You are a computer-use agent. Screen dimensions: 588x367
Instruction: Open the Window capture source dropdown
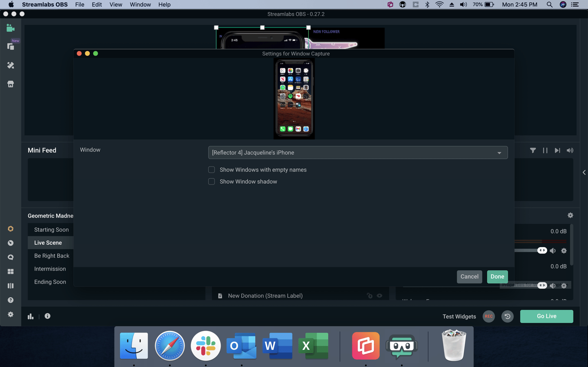point(358,152)
